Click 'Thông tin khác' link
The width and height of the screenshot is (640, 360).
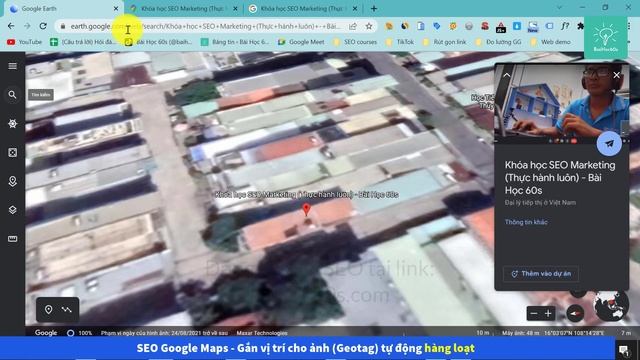tap(526, 222)
